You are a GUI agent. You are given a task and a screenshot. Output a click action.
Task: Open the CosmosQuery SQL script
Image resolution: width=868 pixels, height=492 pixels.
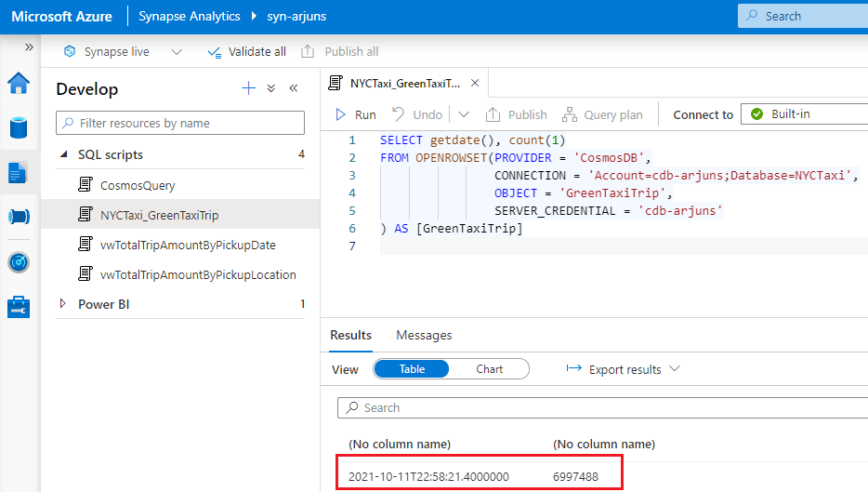pos(138,185)
